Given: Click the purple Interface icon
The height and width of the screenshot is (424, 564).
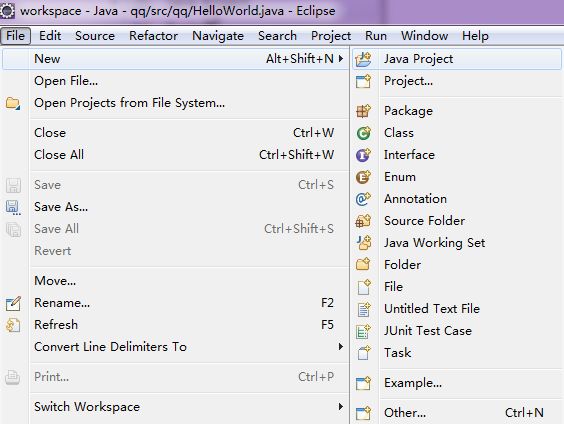Looking at the screenshot, I should 363,155.
